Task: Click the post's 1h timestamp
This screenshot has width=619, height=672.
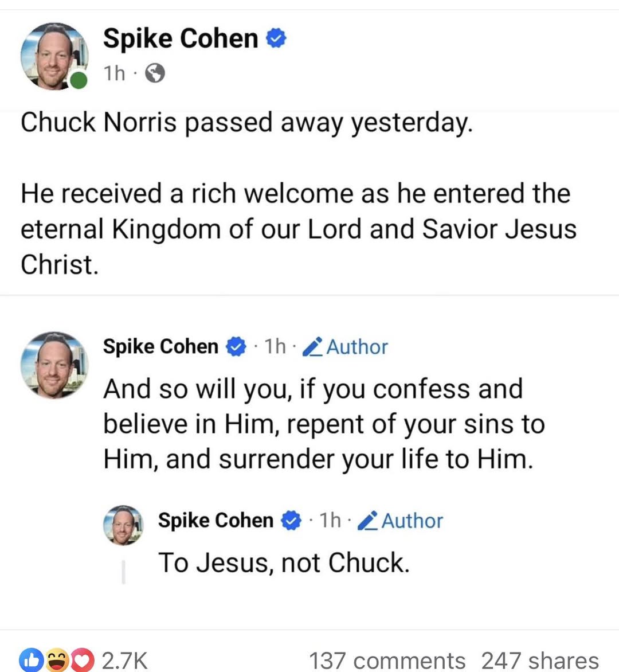Action: coord(113,73)
